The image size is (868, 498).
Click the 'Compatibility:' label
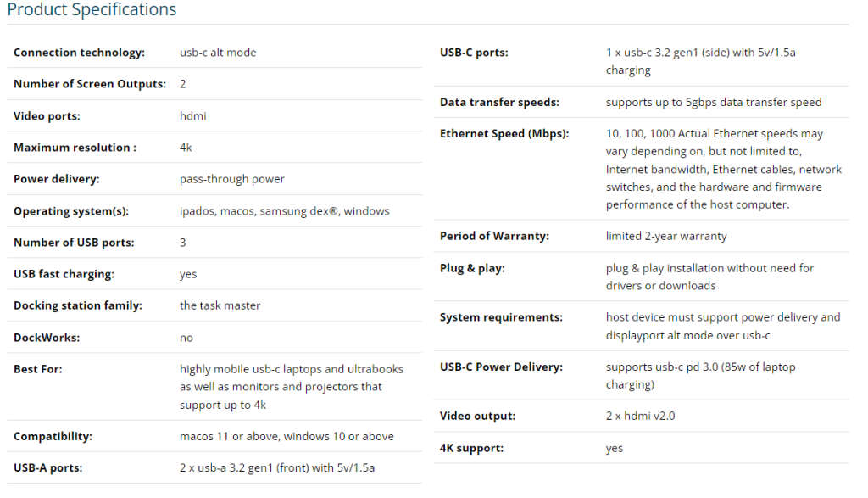pyautogui.click(x=53, y=436)
